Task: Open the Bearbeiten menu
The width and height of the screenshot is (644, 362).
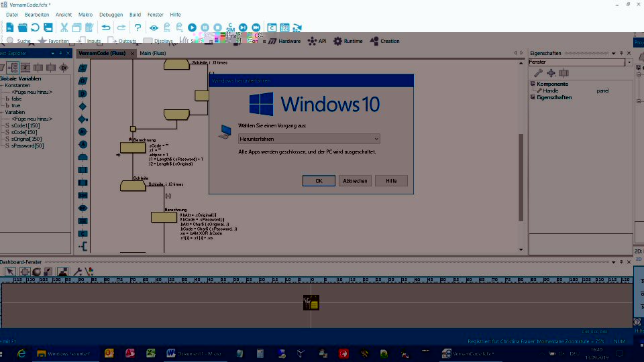Action: pyautogui.click(x=37, y=14)
